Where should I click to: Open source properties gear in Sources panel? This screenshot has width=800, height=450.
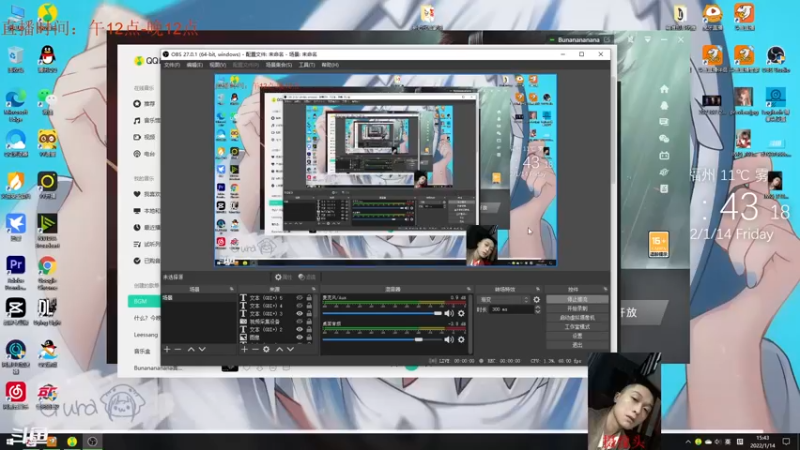tap(266, 349)
